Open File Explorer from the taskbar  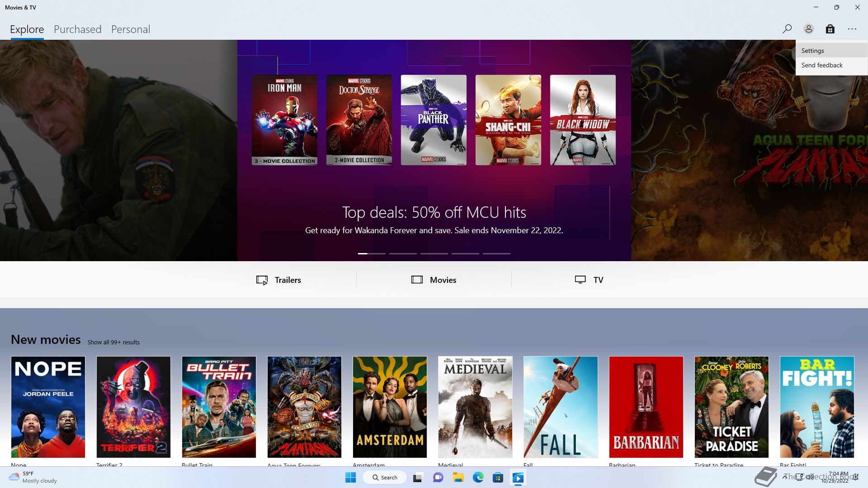458,478
